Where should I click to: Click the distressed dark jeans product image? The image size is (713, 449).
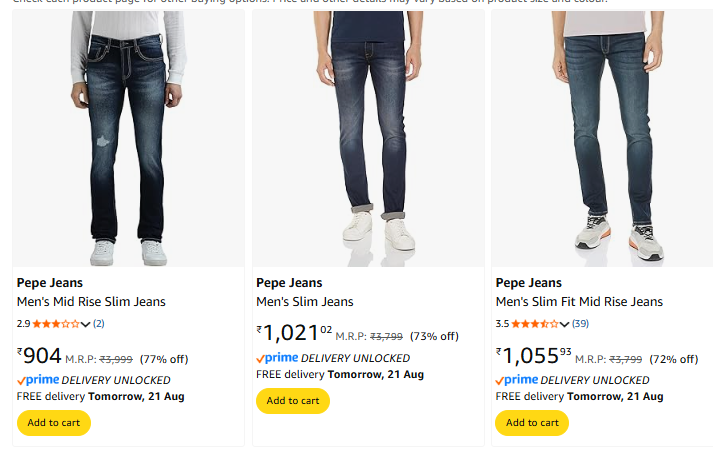(128, 140)
